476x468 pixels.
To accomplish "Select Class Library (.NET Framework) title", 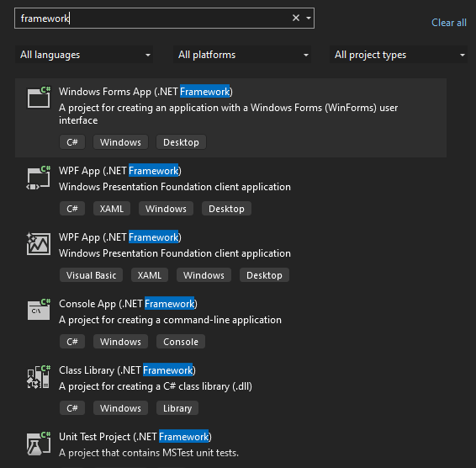I will (x=128, y=370).
